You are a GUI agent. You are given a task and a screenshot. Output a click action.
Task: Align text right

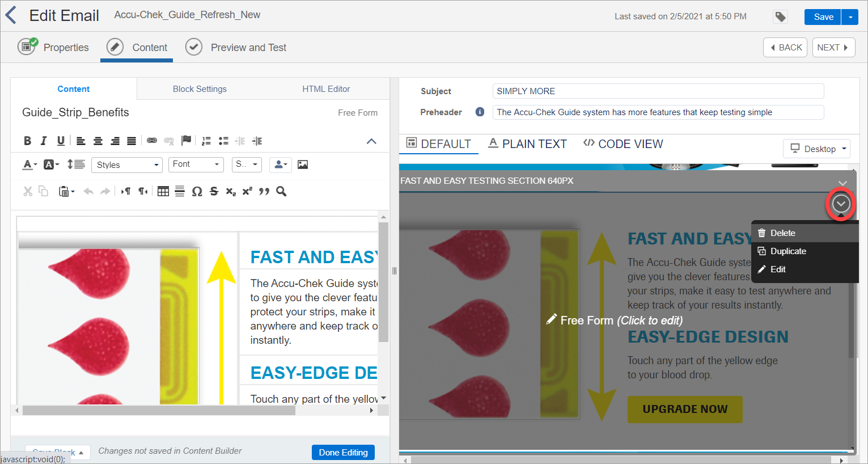115,141
